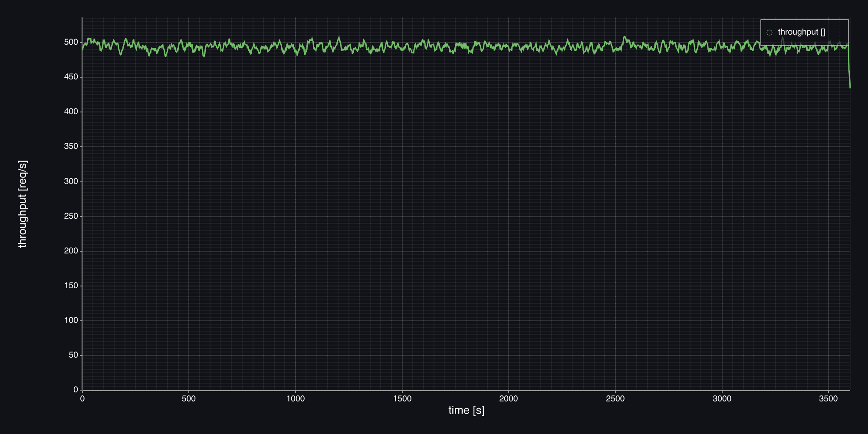Image resolution: width=868 pixels, height=434 pixels.
Task: Click the throughput spike just after time 2500
Action: pyautogui.click(x=624, y=37)
